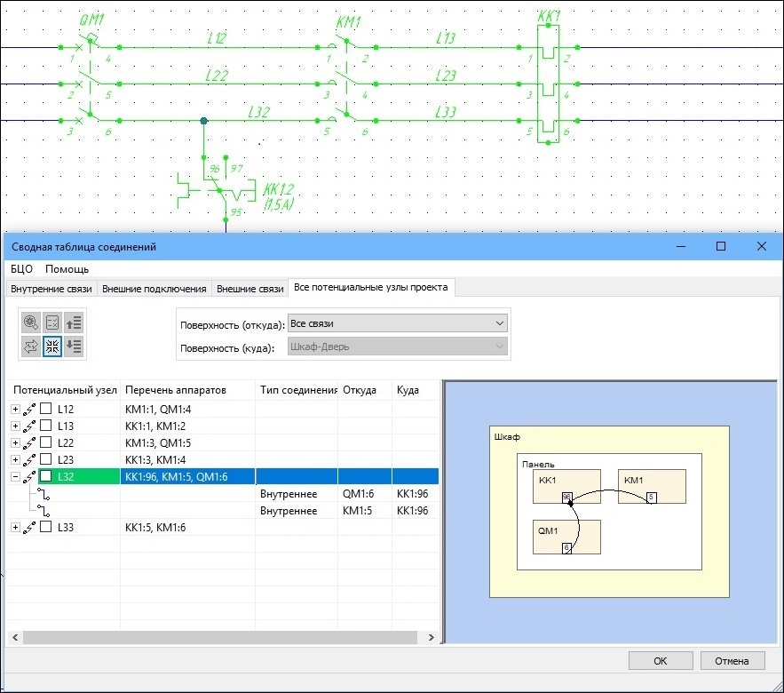Click the move-up list arrow icon
Image resolution: width=784 pixels, height=693 pixels.
click(x=75, y=323)
